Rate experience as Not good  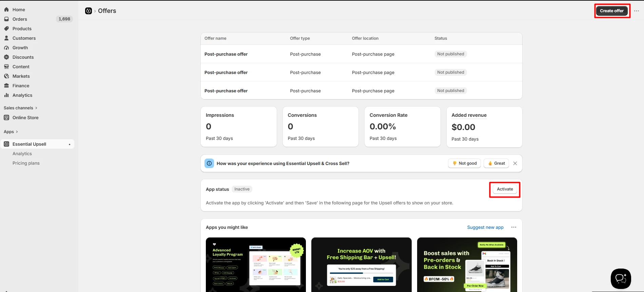465,163
